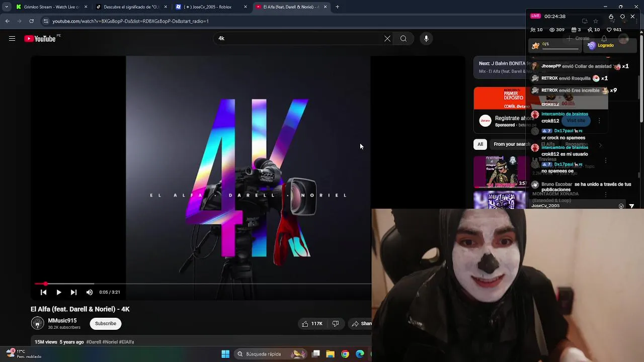The width and height of the screenshot is (644, 362).
Task: Open the live overlay settings gear
Action: tap(622, 17)
